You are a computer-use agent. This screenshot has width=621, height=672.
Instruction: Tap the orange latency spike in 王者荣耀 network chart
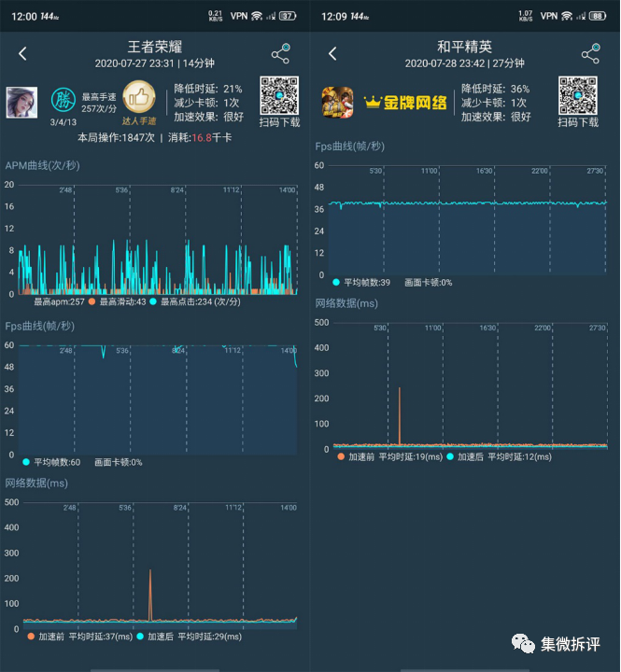point(150,595)
